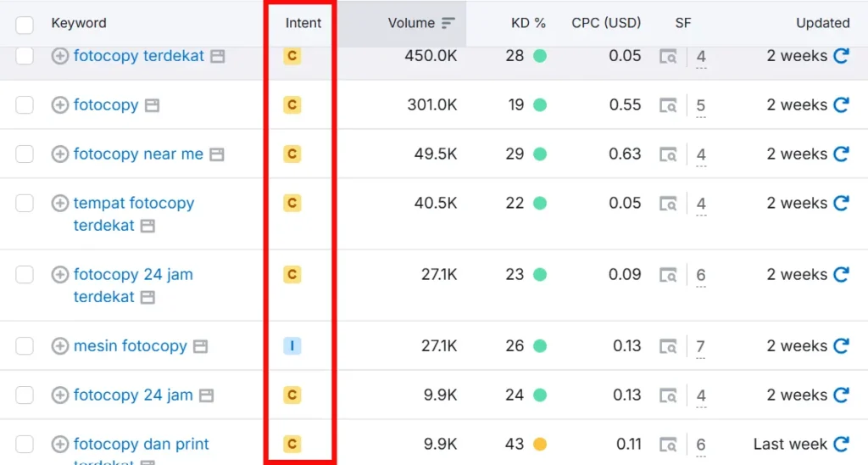The height and width of the screenshot is (465, 868).
Task: Click the Last week updated text
Action: [790, 444]
